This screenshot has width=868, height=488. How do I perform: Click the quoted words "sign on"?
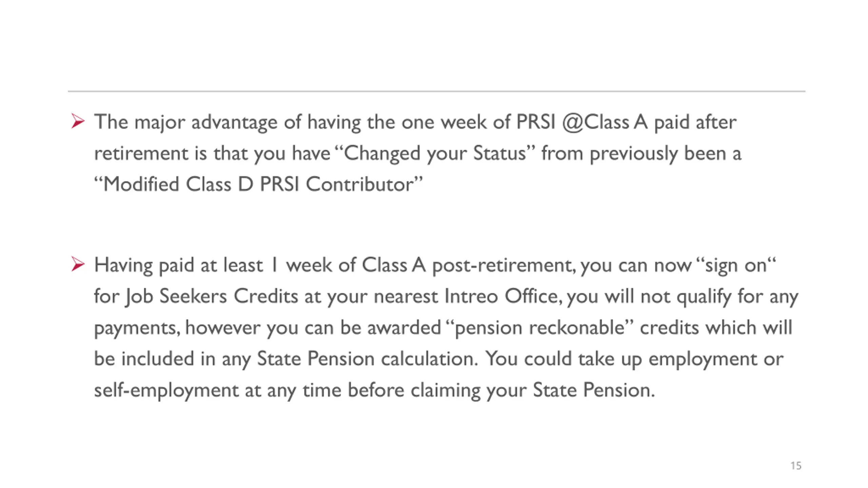[x=737, y=265]
